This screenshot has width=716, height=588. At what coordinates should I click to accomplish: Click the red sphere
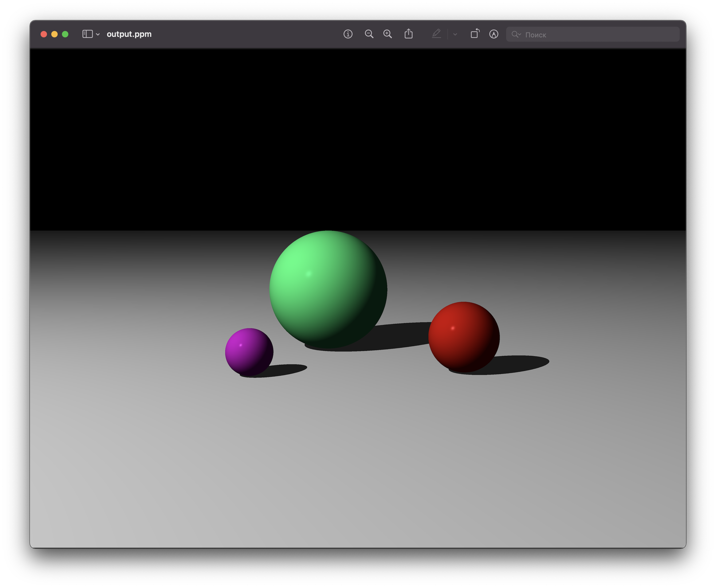tap(464, 337)
